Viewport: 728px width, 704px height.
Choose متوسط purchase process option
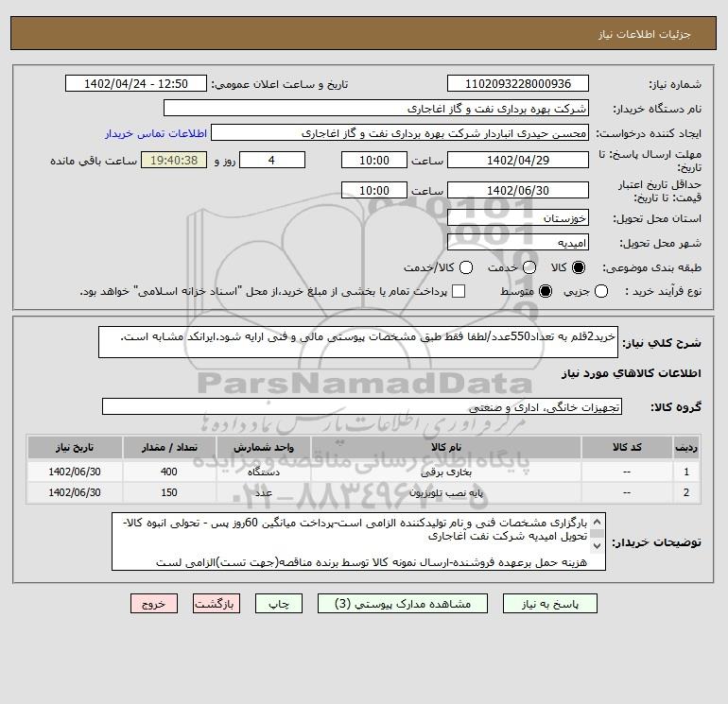(546, 291)
